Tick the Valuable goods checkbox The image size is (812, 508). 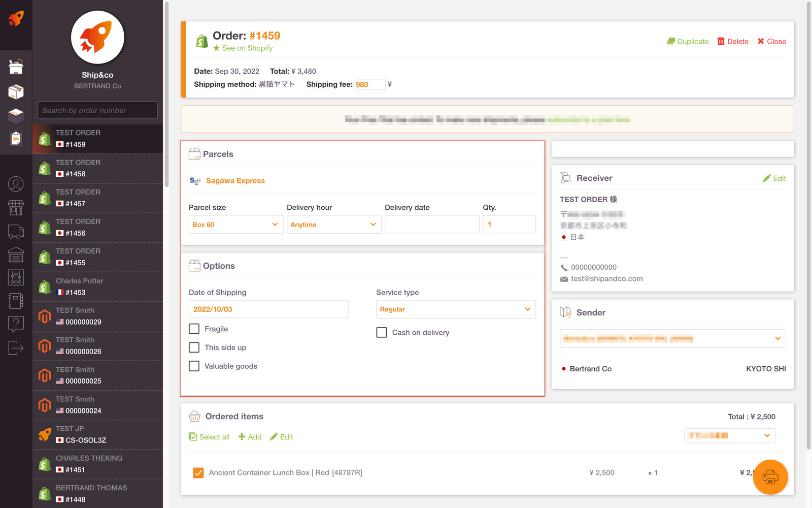pos(194,366)
